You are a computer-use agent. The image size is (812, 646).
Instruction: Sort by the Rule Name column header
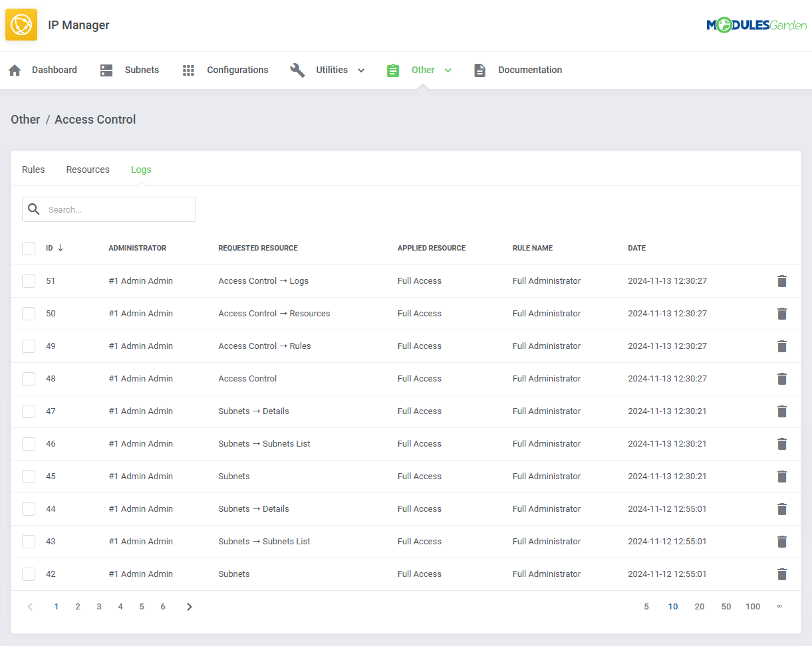(533, 248)
